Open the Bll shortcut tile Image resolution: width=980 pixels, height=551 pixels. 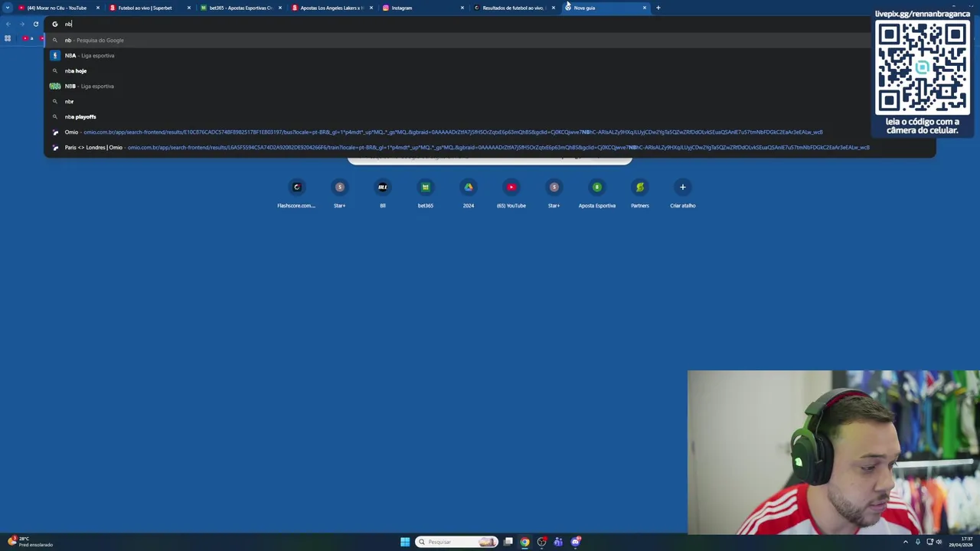pos(383,193)
